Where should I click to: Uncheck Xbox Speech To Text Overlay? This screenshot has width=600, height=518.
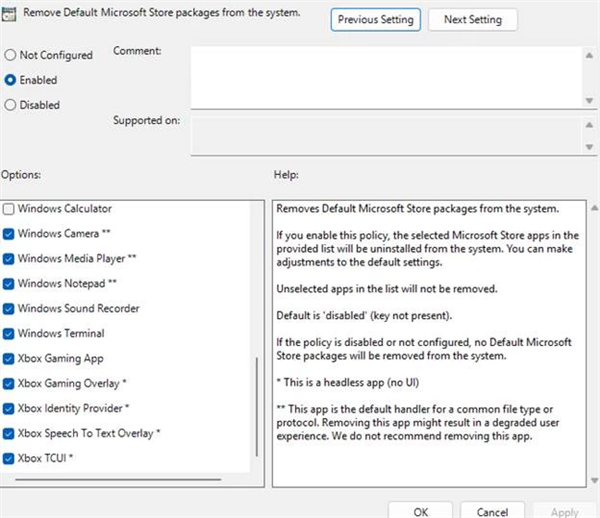[9, 434]
